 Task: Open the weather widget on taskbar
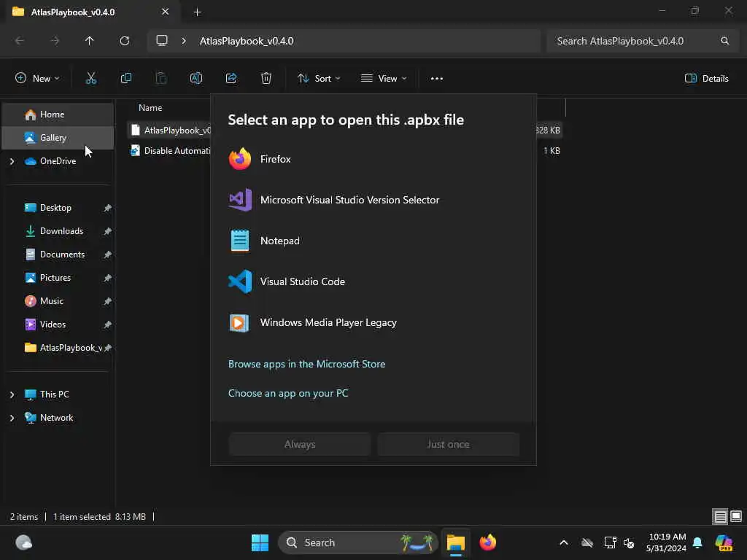[24, 542]
